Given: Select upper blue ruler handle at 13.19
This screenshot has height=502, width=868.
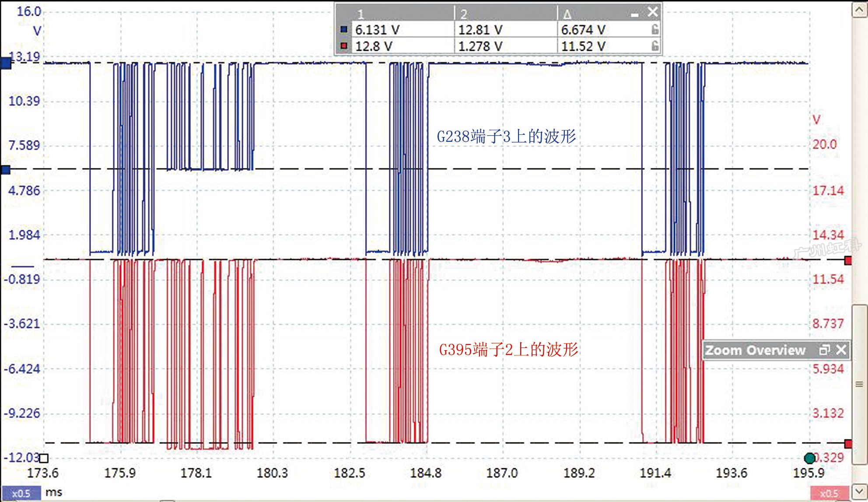Looking at the screenshot, I should coord(6,63).
